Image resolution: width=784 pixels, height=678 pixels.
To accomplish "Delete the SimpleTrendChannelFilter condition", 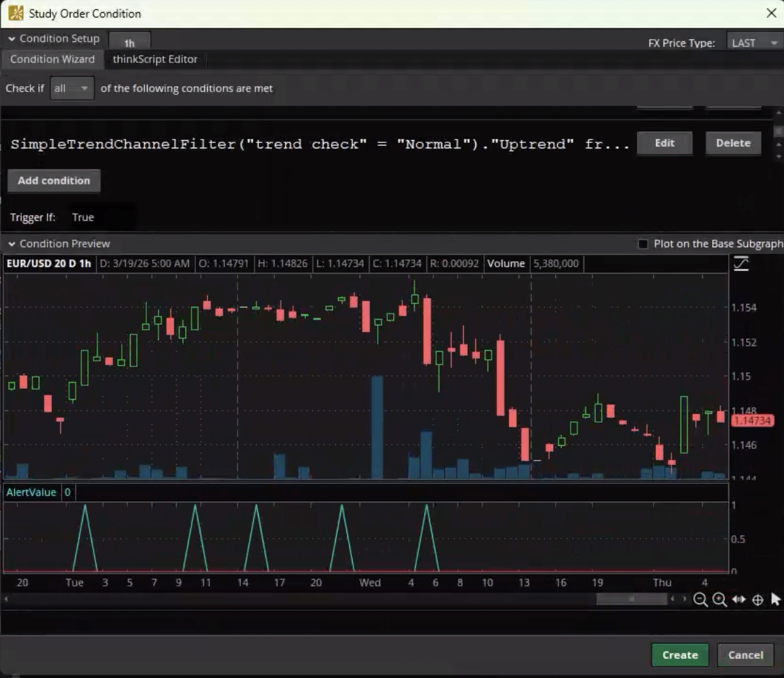I will click(x=733, y=143).
